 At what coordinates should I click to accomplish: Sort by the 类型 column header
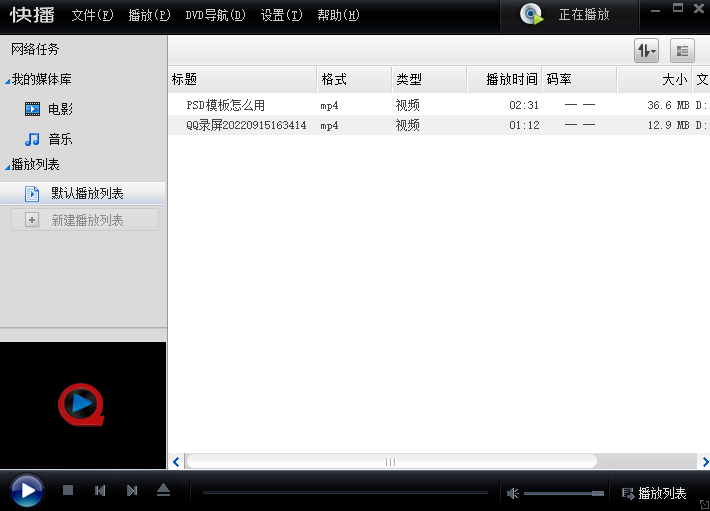(x=429, y=80)
